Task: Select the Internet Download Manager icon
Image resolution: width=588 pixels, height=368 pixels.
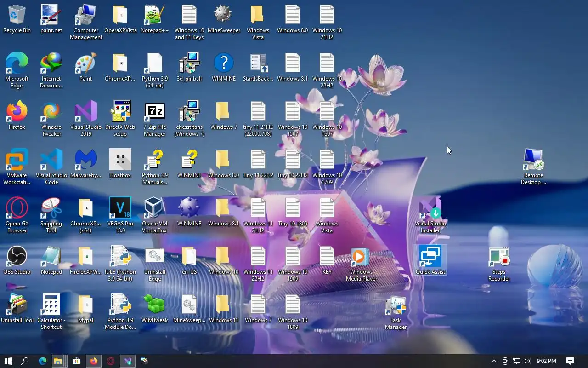Action: click(51, 70)
